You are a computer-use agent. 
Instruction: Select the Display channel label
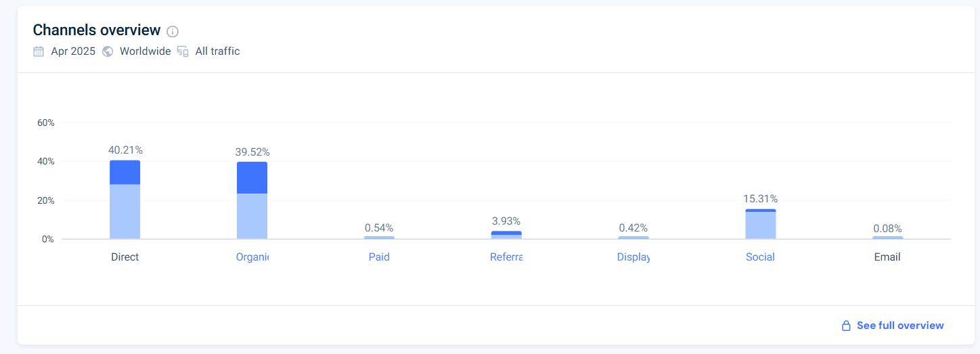pos(633,257)
